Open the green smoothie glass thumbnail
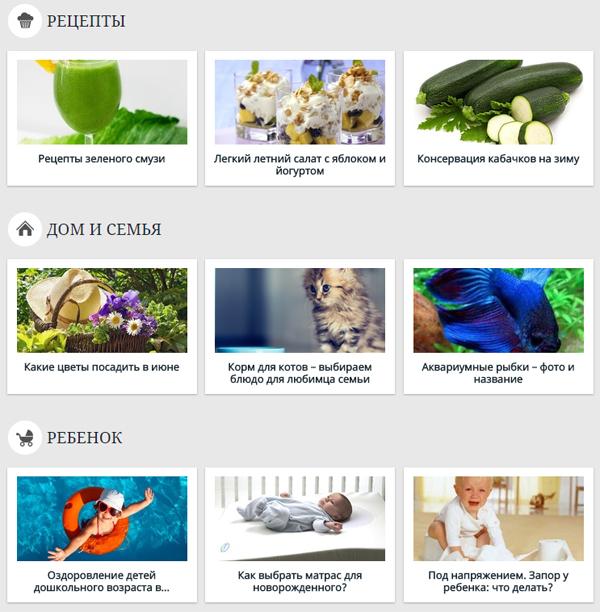This screenshot has width=600, height=612. pos(102,102)
